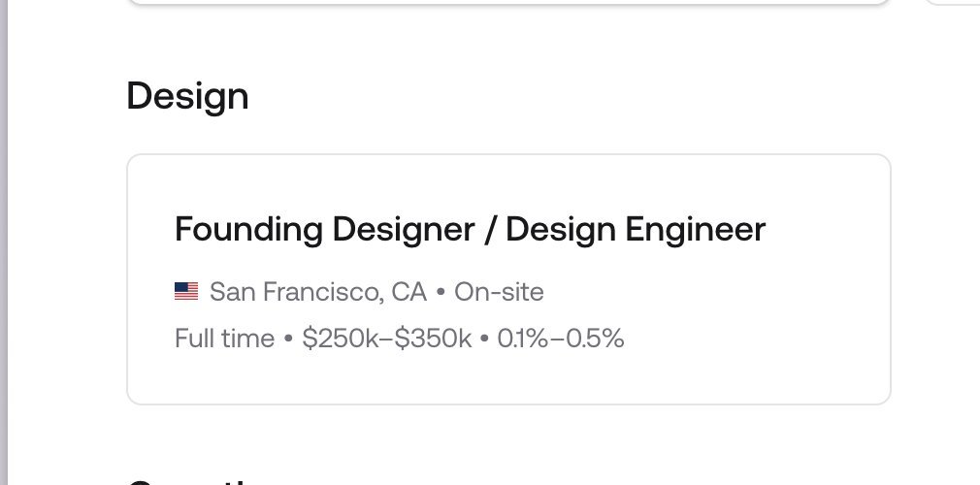Click the bullet separator before On-site

441,293
